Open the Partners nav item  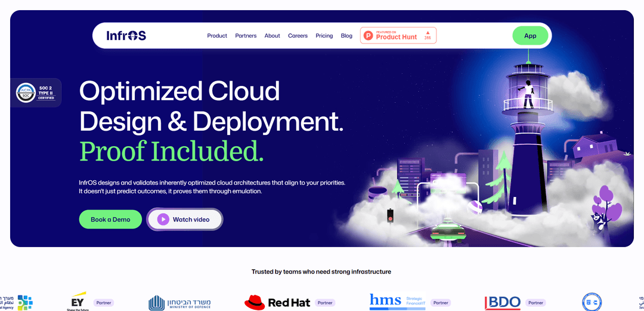point(246,36)
